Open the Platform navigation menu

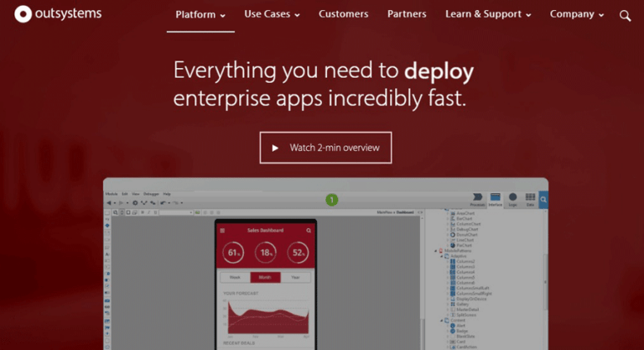pyautogui.click(x=200, y=15)
